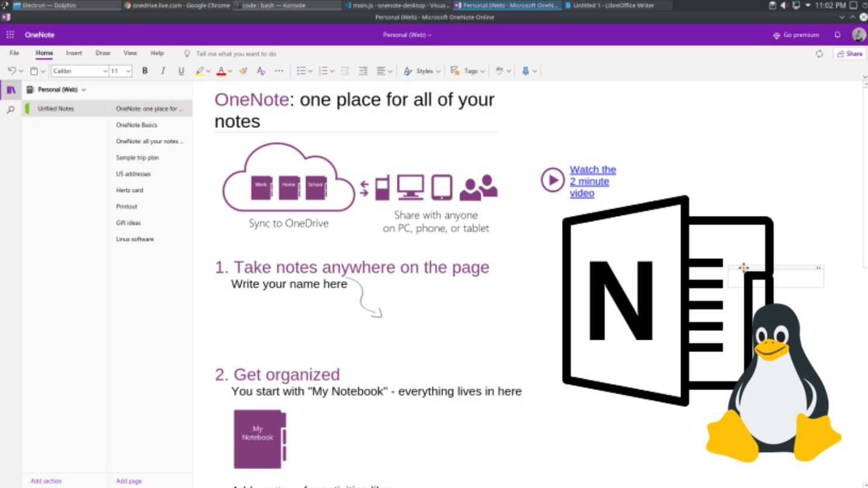Screen dimensions: 868x488
Task: Toggle italic formatting
Action: coord(163,71)
